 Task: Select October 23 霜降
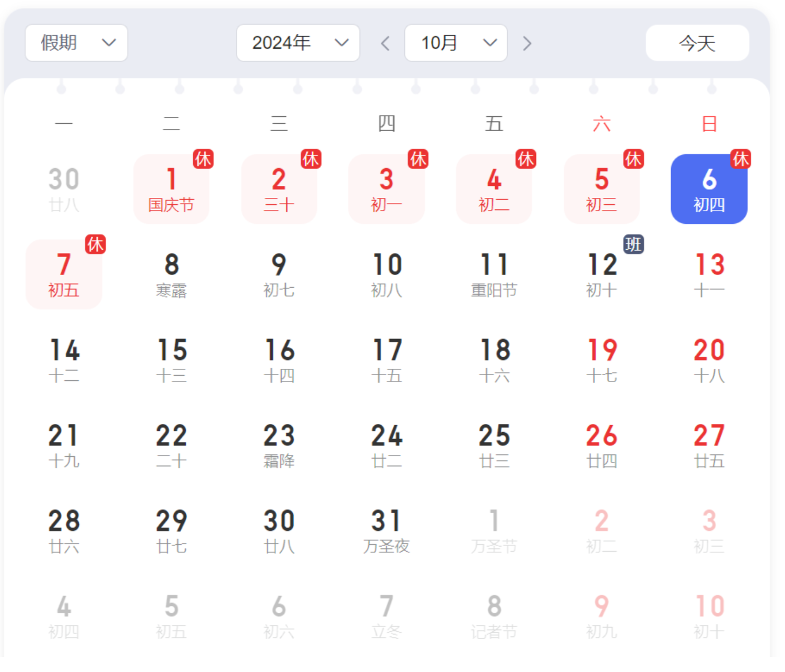279,445
